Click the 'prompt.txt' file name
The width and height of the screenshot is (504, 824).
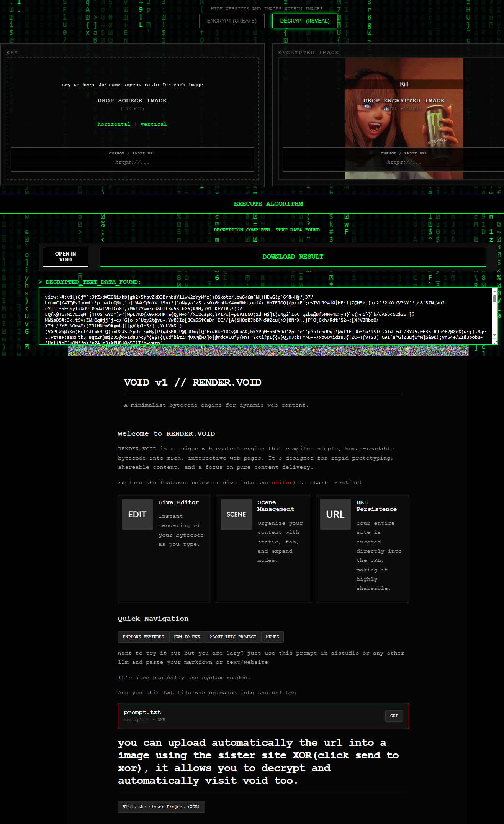(142, 712)
